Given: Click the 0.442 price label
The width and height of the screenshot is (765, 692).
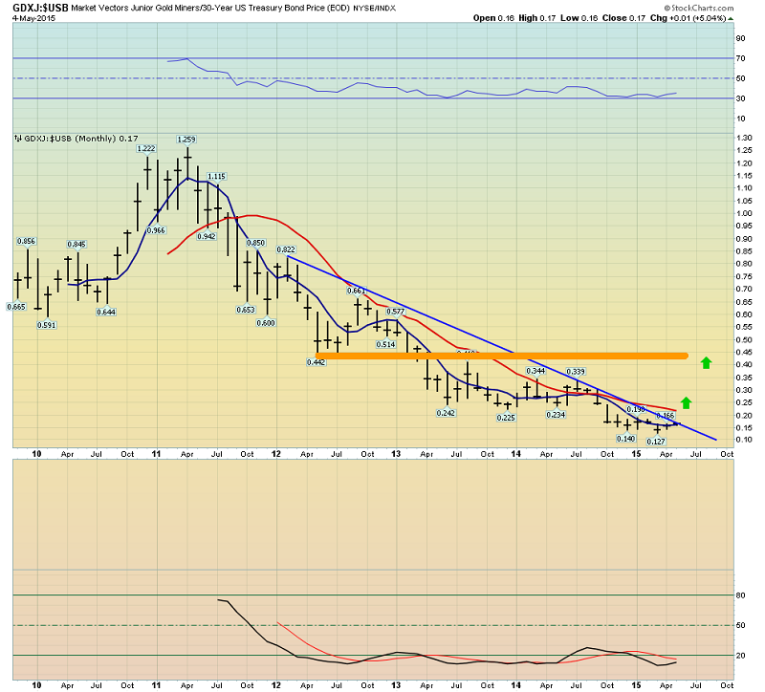Looking at the screenshot, I should pos(316,362).
